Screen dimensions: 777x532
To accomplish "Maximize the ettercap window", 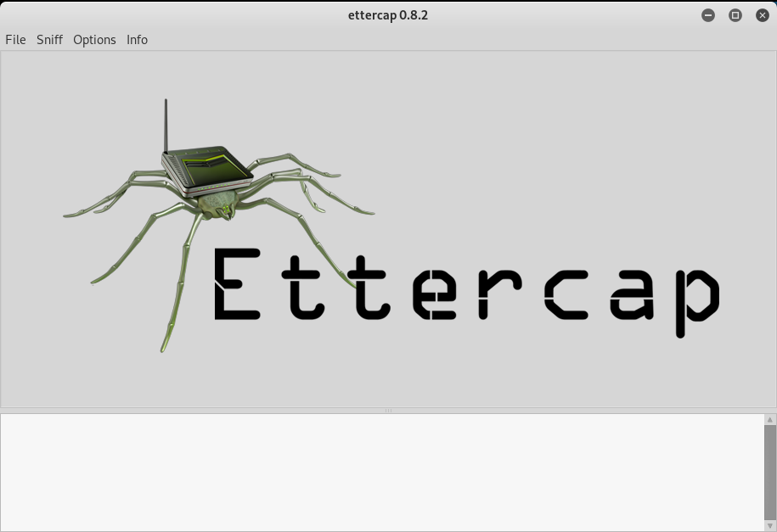I will click(735, 15).
